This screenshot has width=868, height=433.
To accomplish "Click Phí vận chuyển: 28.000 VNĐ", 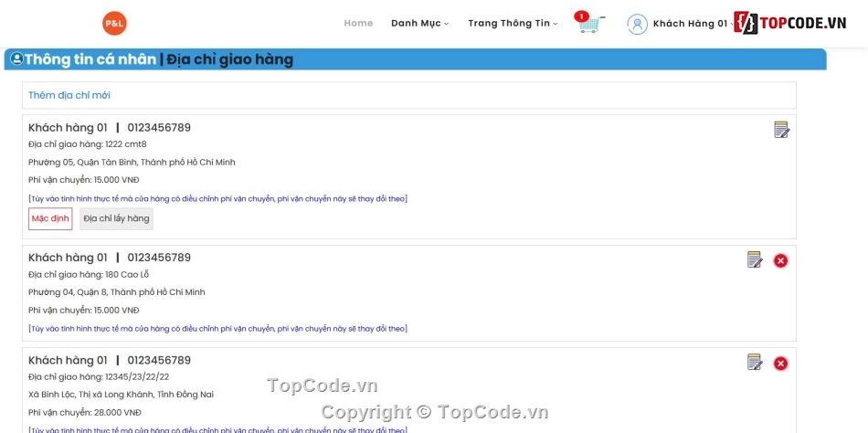I will click(x=85, y=413).
